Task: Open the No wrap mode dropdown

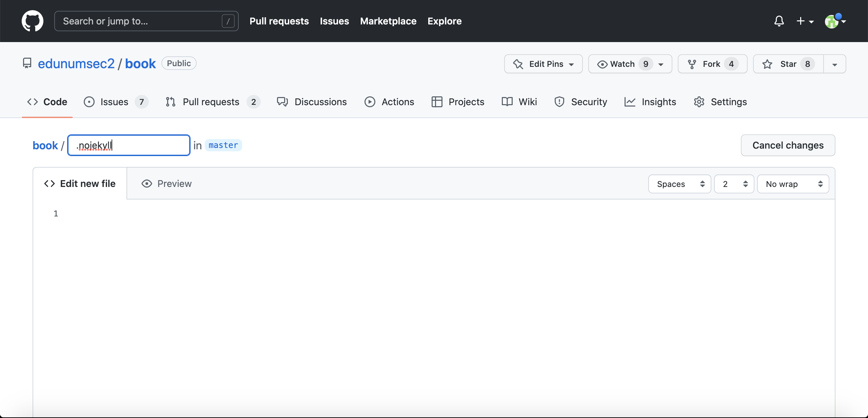Action: pos(793,184)
